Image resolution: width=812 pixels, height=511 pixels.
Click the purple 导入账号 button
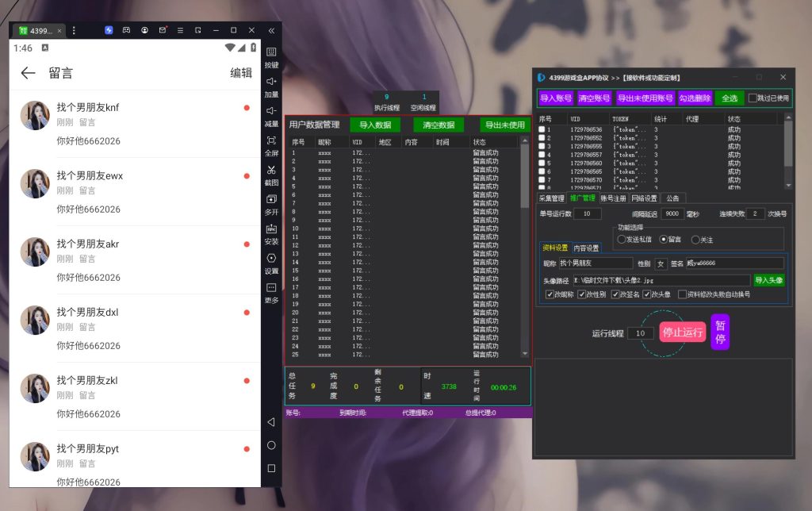click(x=556, y=98)
